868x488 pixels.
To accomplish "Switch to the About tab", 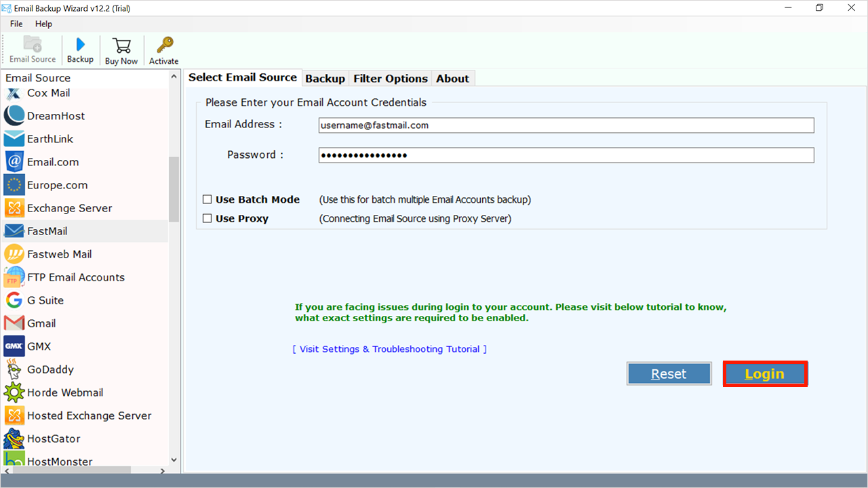I will [x=452, y=79].
